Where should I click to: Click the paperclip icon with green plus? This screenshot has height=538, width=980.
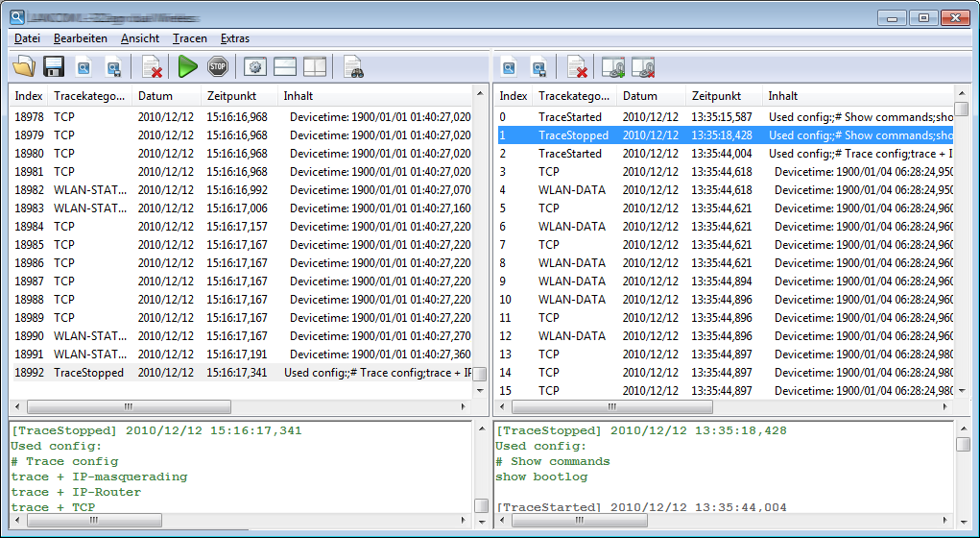coord(612,66)
